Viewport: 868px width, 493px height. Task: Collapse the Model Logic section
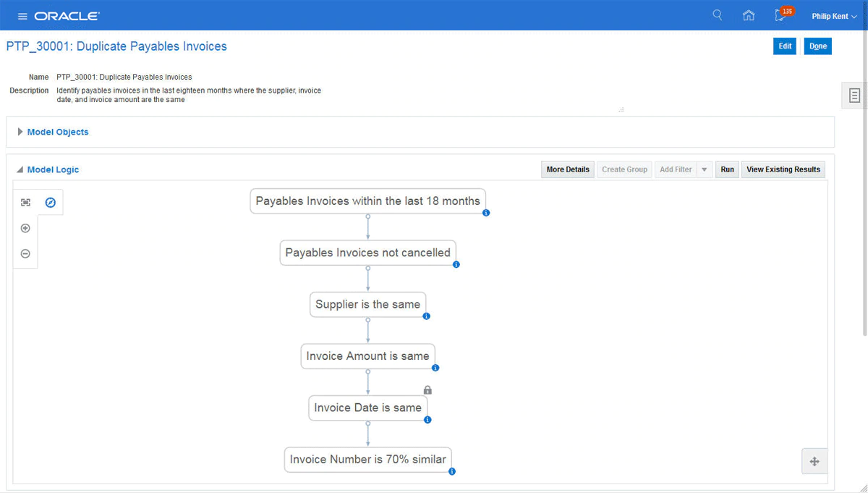20,169
